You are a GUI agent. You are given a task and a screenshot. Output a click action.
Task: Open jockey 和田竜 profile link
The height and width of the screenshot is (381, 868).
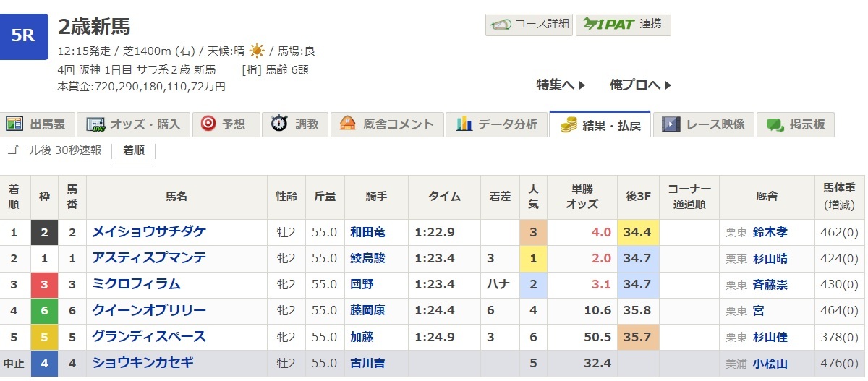pyautogui.click(x=369, y=233)
